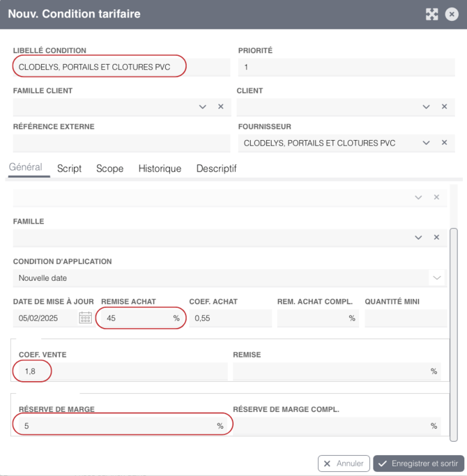Open the Famille dropdown
Viewport: 467px width, 476px height.
pyautogui.click(x=418, y=238)
